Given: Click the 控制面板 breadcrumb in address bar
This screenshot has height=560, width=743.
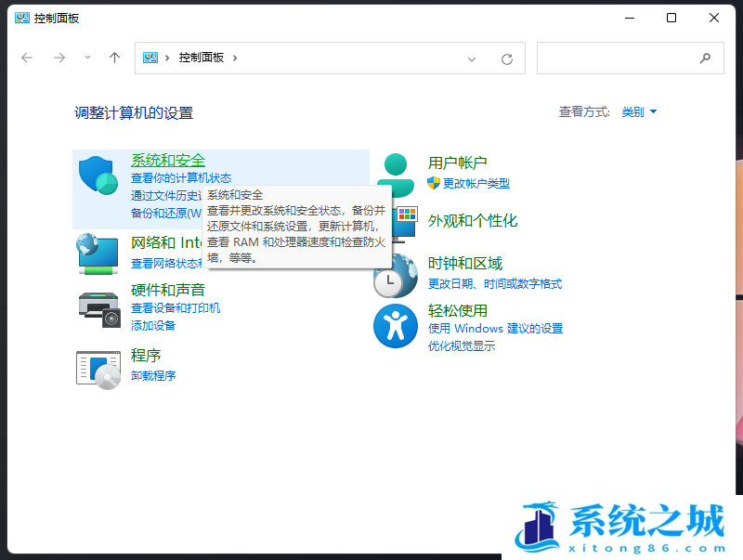Looking at the screenshot, I should pyautogui.click(x=202, y=58).
